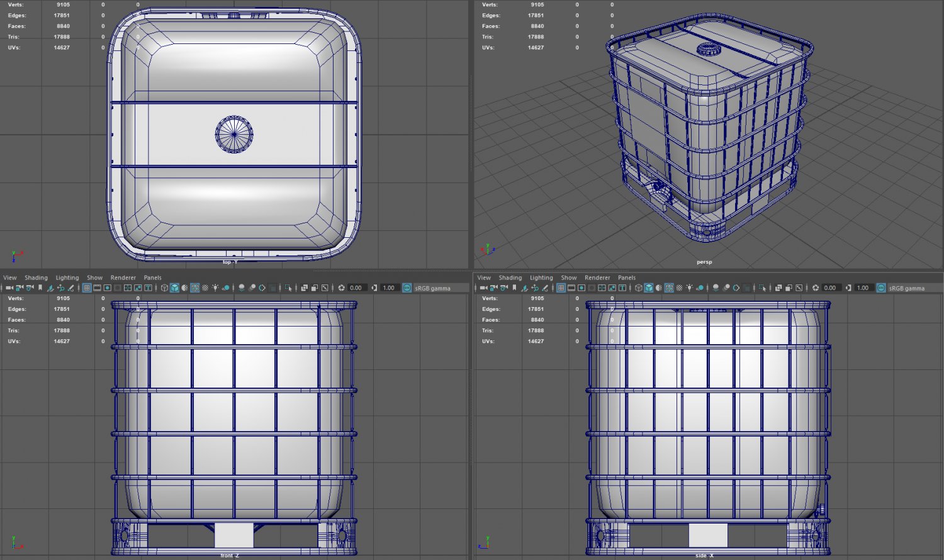This screenshot has width=944, height=560.
Task: Toggle view transform button beside front view sRGB gamma
Action: pyautogui.click(x=407, y=288)
